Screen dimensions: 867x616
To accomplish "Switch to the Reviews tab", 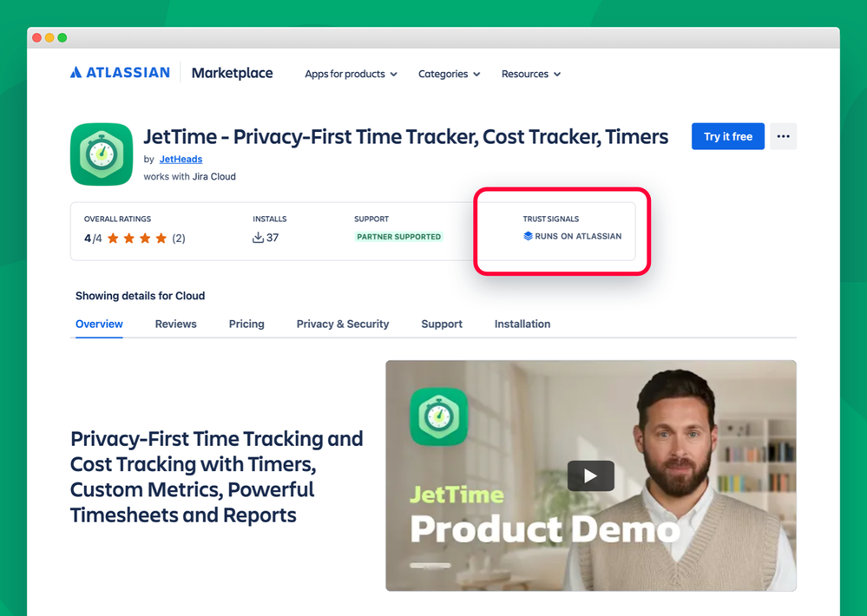I will (x=176, y=324).
